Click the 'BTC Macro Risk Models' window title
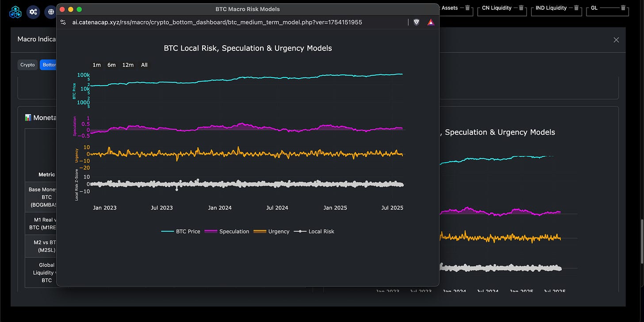The width and height of the screenshot is (644, 322). click(248, 9)
